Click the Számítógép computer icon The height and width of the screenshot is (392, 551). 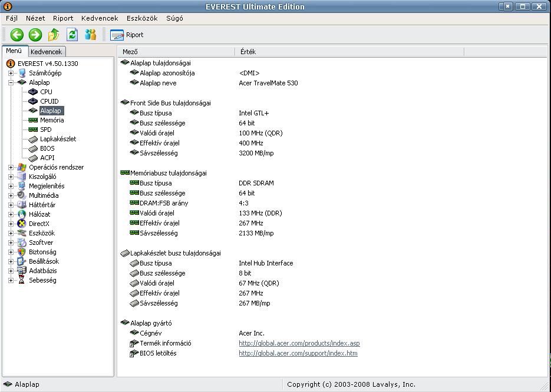(22, 73)
